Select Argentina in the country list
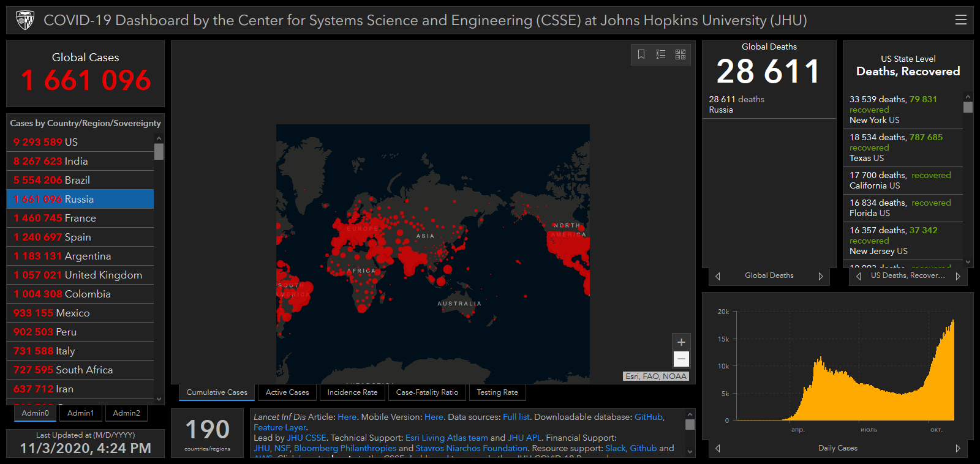Viewport: 980px width, 464px height. tap(80, 256)
